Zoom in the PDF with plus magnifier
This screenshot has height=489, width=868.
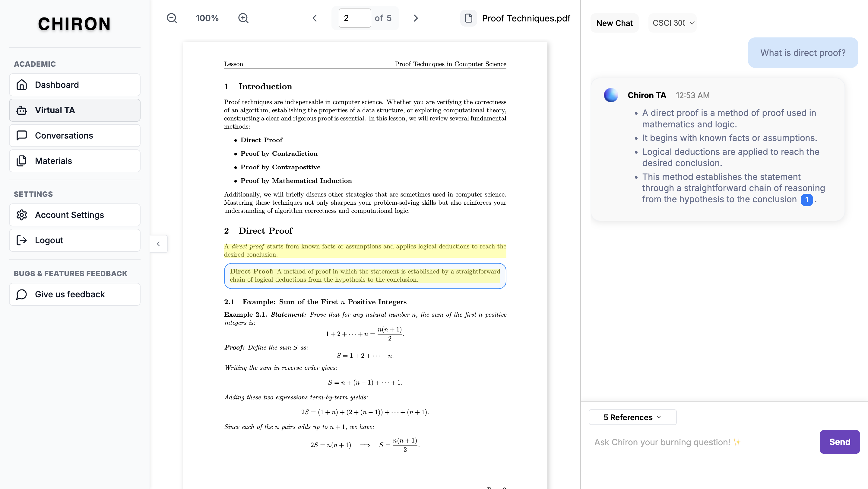[243, 18]
